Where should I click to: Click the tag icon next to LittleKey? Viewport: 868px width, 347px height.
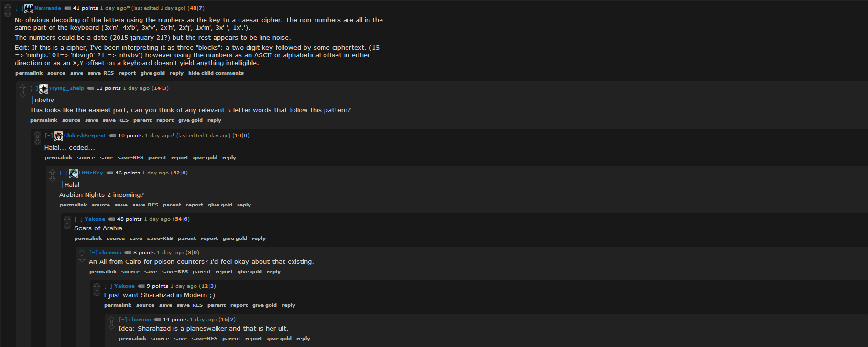pos(109,173)
